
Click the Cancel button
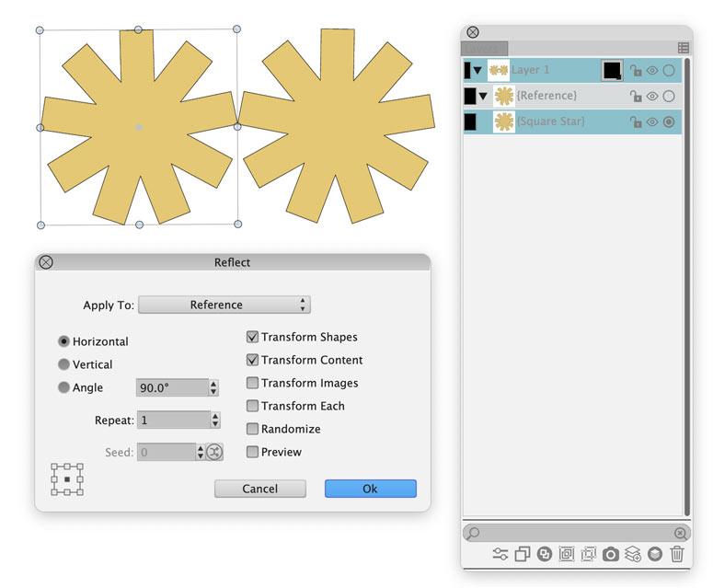tap(259, 489)
